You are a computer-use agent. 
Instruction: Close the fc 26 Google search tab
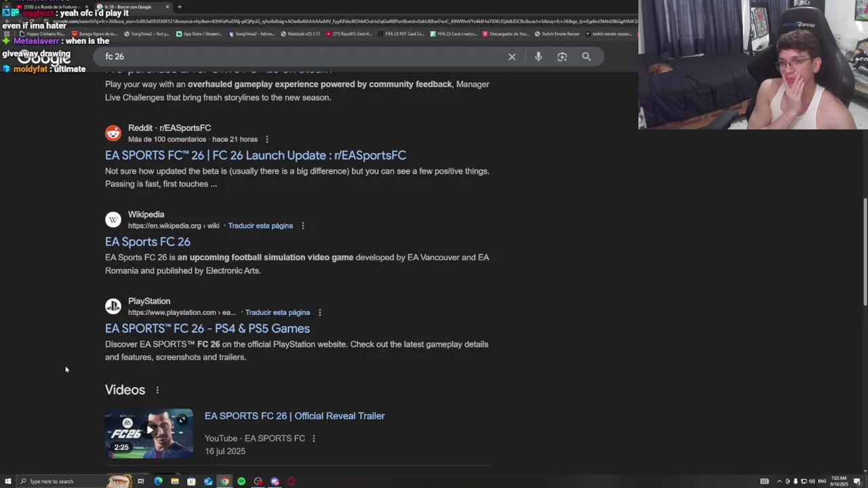tap(167, 7)
